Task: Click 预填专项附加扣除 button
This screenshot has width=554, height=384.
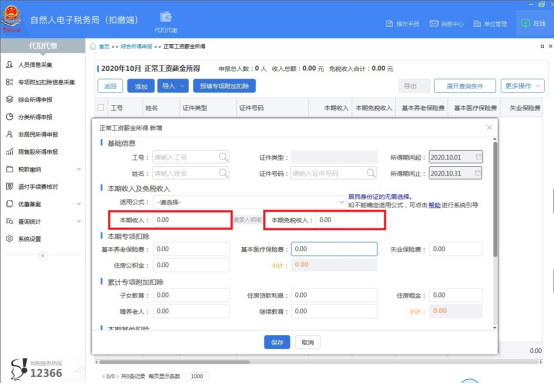Action: (x=224, y=86)
